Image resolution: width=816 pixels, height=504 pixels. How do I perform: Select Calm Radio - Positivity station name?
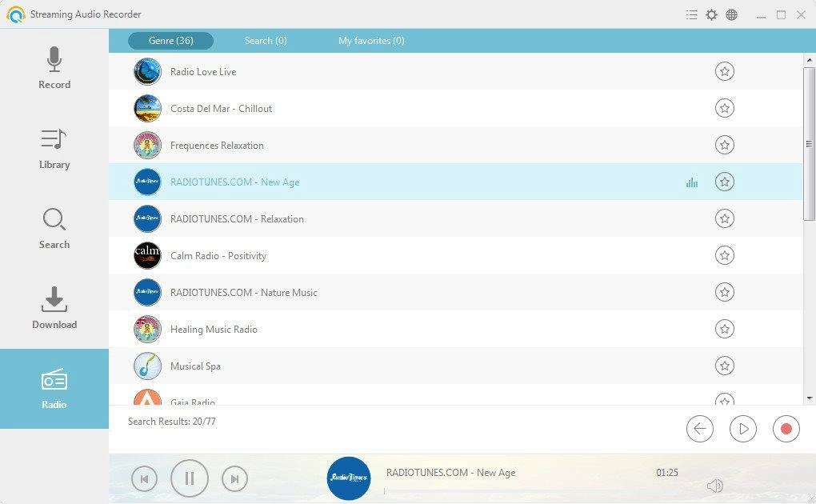click(218, 256)
